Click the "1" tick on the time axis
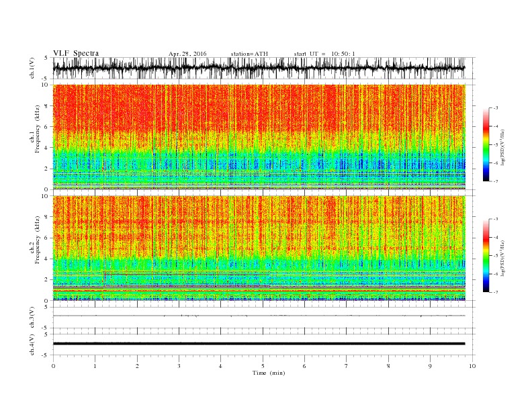Screen dimensions: 532x411 pyautogui.click(x=95, y=366)
